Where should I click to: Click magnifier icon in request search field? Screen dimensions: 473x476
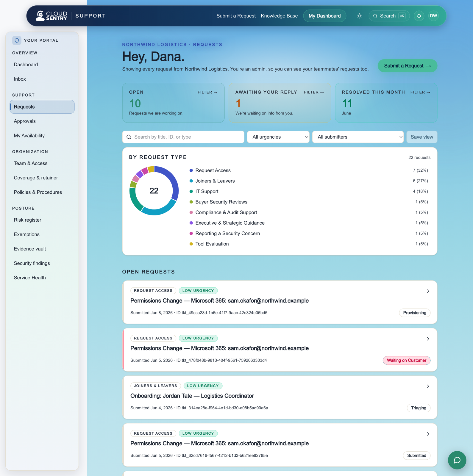click(x=129, y=137)
